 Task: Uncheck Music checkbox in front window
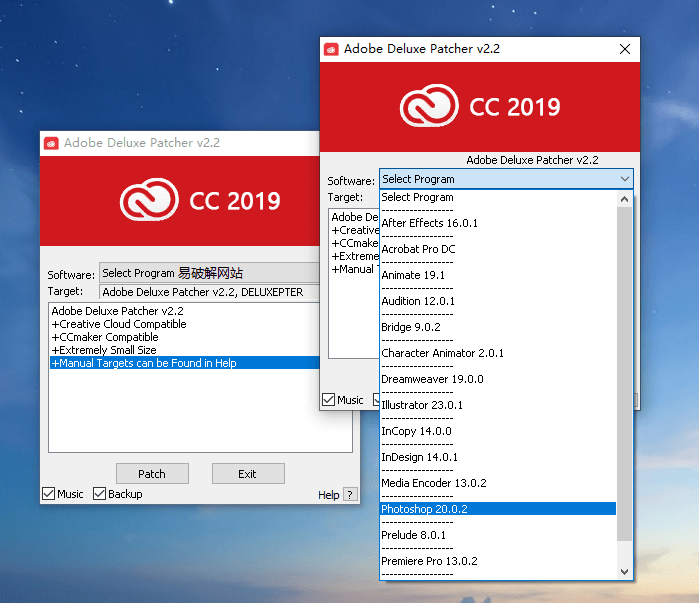[328, 400]
